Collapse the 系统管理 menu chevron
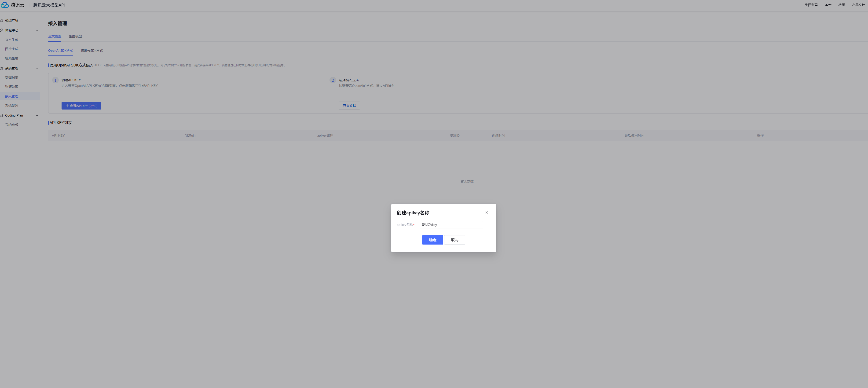This screenshot has height=388, width=868. (x=37, y=68)
